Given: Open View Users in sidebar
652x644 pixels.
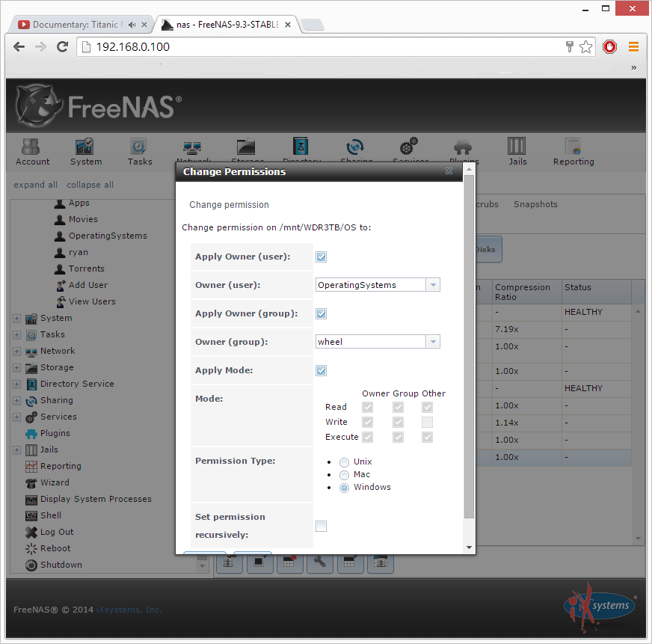Looking at the screenshot, I should (92, 301).
